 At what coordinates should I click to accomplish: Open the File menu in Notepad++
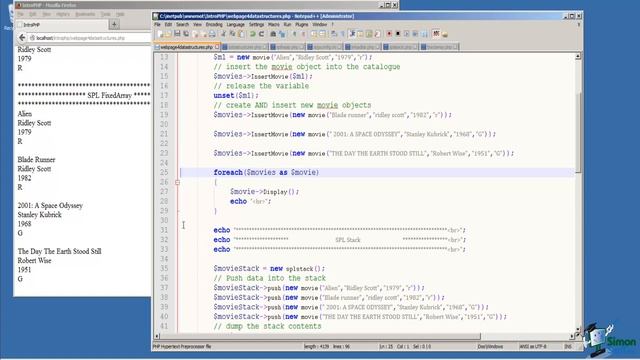(x=158, y=24)
